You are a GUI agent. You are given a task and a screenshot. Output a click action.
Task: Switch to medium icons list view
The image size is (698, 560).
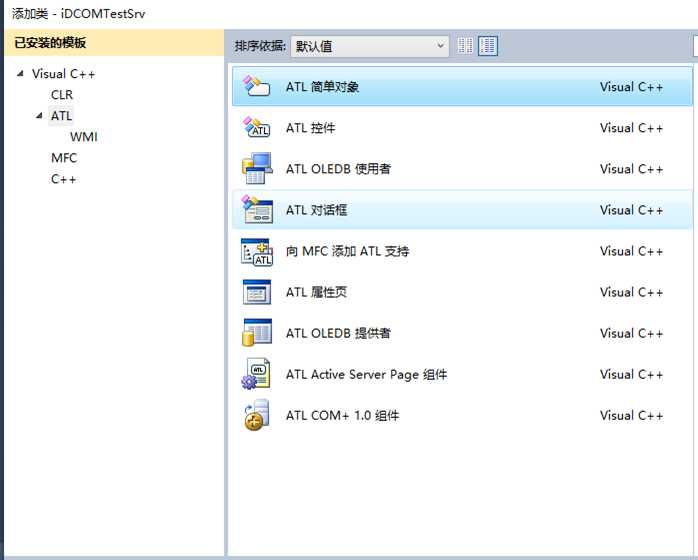point(487,46)
